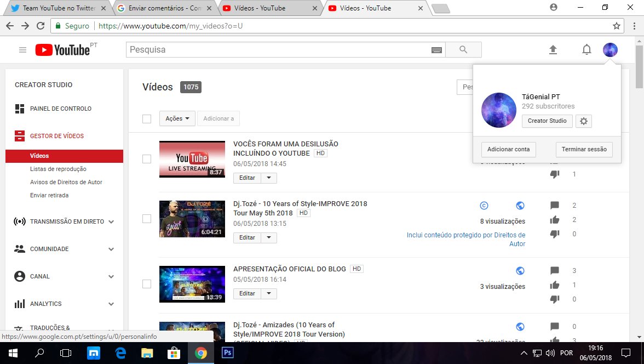Reload the page in Chrome
This screenshot has height=364, width=644.
point(41,26)
